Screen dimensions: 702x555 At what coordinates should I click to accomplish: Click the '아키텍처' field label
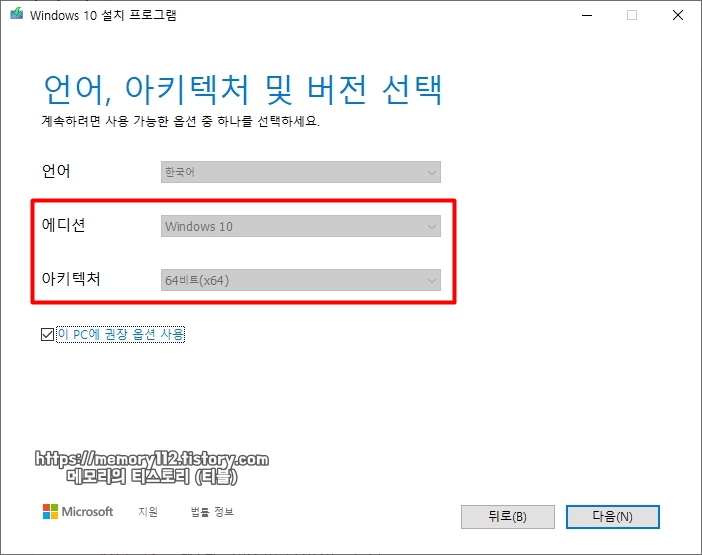coord(71,279)
